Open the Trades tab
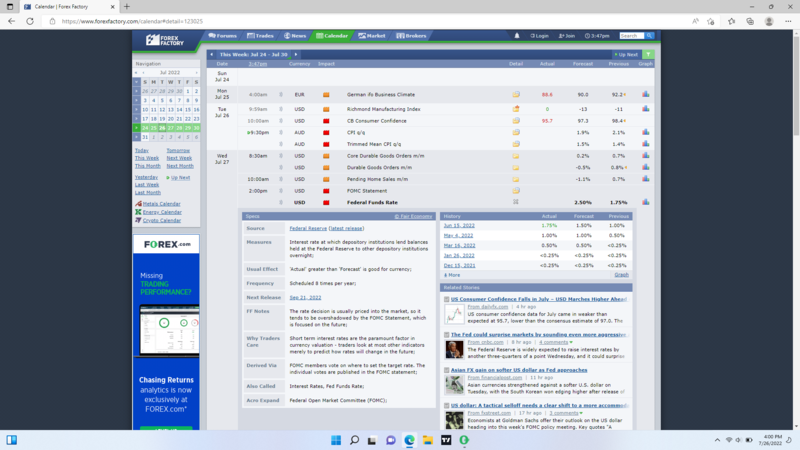 click(x=260, y=36)
